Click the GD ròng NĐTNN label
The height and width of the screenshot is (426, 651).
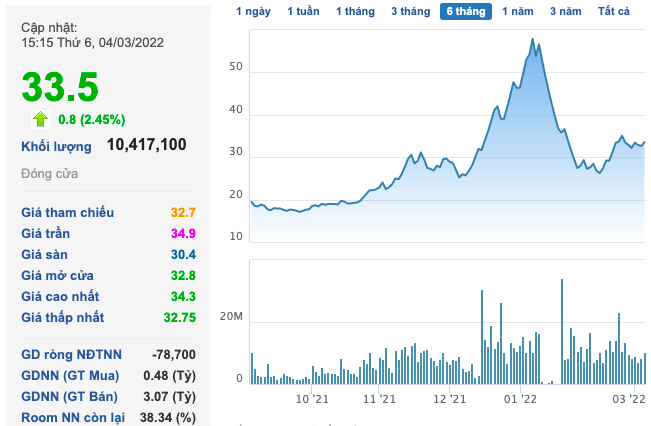point(71,355)
